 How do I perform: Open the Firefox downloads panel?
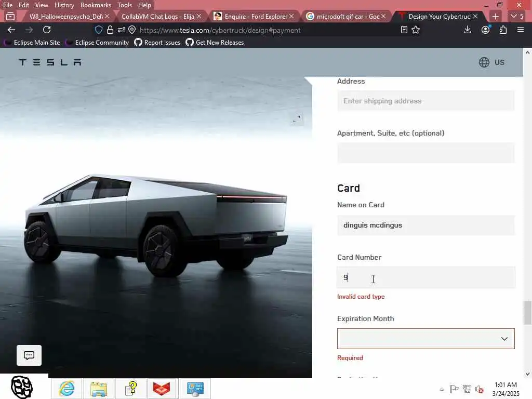tap(467, 30)
